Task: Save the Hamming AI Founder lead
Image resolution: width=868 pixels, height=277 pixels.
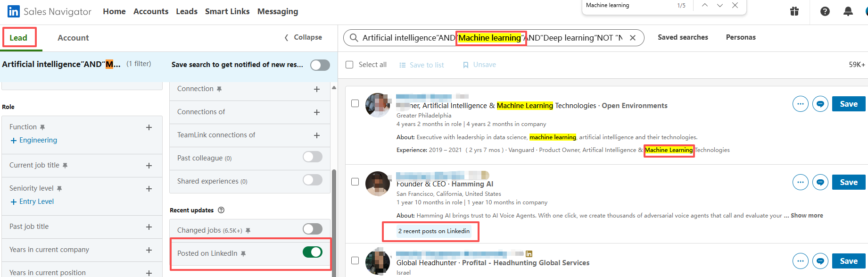Action: 848,182
